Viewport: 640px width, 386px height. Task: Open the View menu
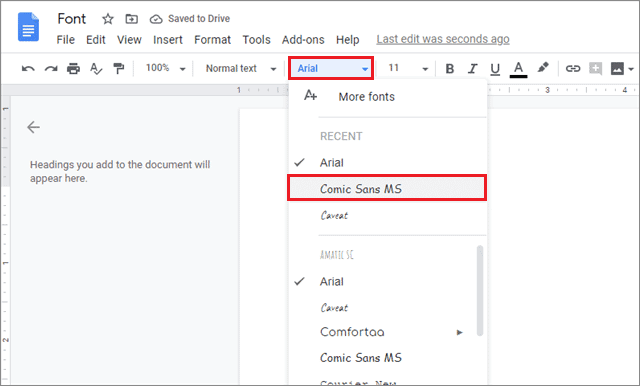[x=129, y=40]
